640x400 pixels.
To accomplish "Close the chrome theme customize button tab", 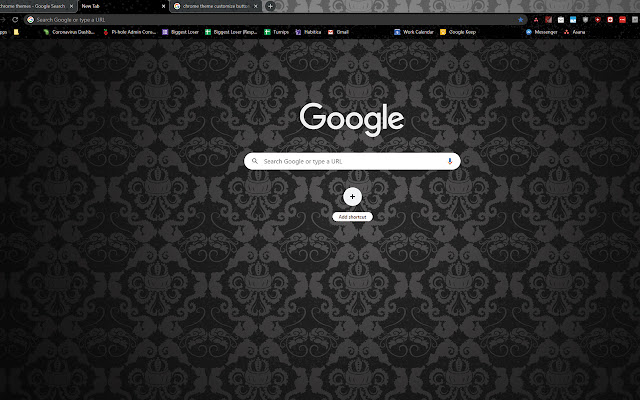I will [x=256, y=6].
